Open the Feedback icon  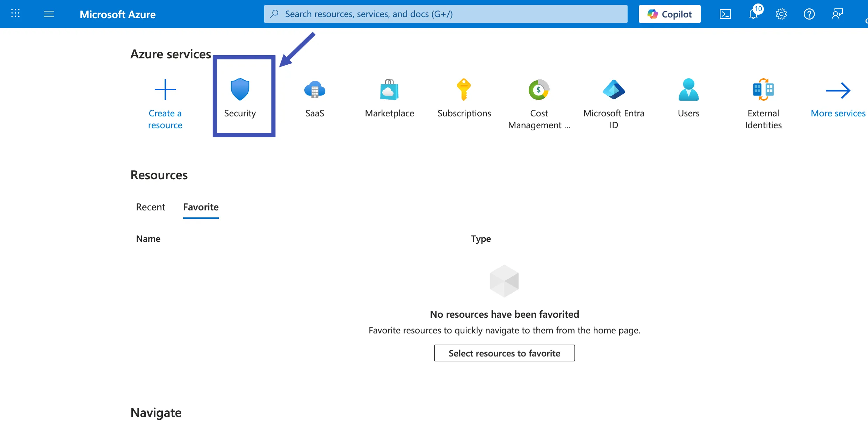click(837, 14)
